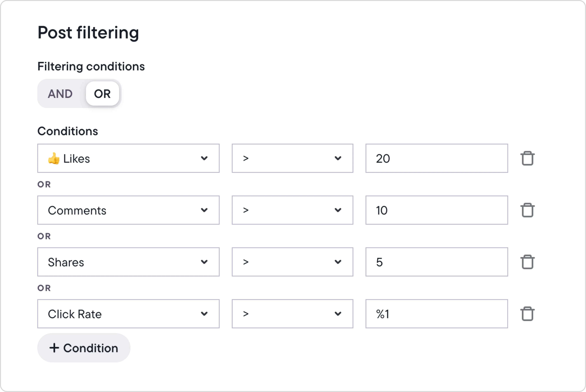Click the Click Rate value field showing %1
Image resolution: width=586 pixels, height=392 pixels.
(436, 314)
